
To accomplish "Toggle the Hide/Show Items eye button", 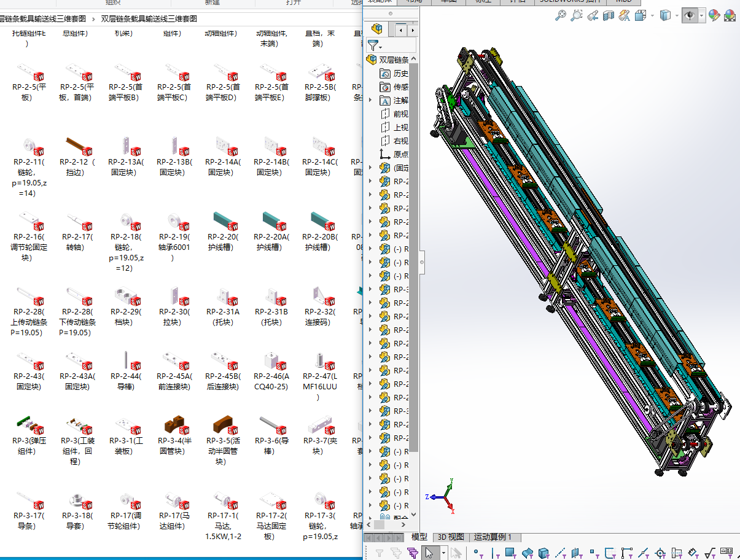I will tap(690, 16).
